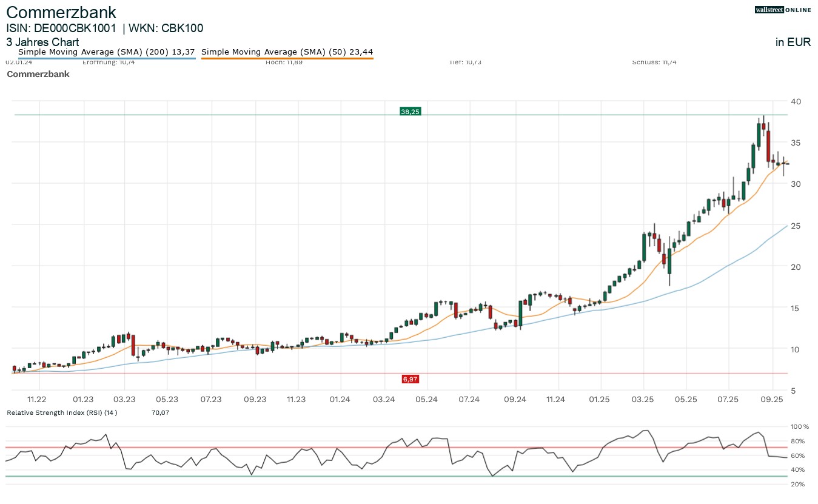Click the RSI value 70,07
The height and width of the screenshot is (504, 818).
(160, 413)
